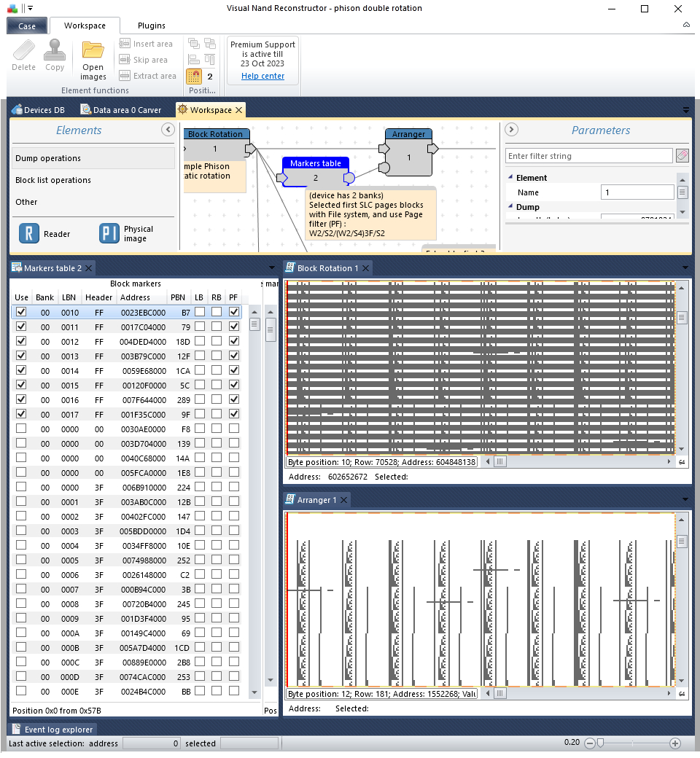Check Use for address 0030AE0000 row
700x758 pixels.
coord(21,429)
